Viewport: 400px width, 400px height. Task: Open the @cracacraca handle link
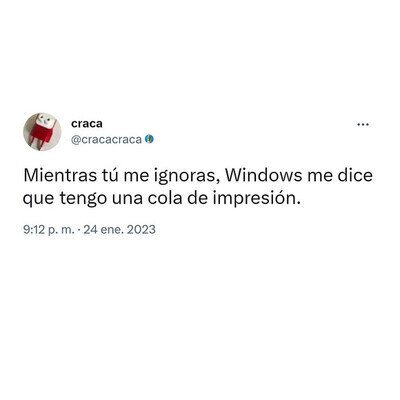pos(107,140)
